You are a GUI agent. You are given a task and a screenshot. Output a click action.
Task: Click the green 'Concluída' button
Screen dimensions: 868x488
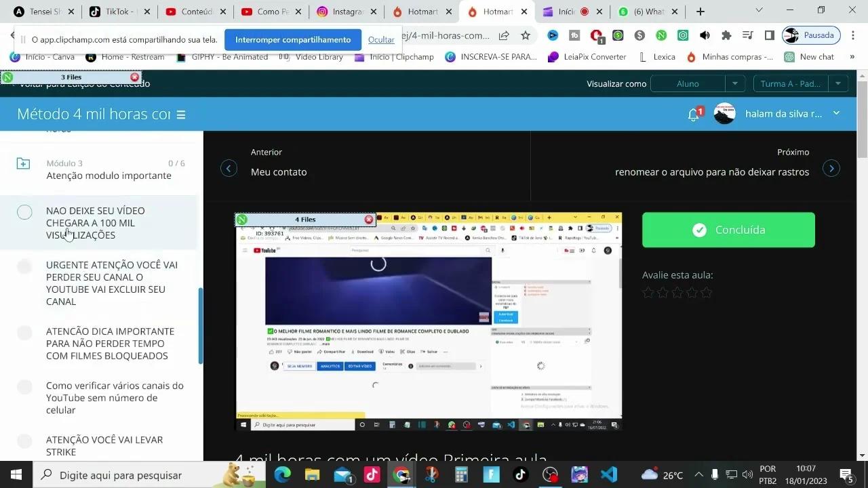click(728, 230)
